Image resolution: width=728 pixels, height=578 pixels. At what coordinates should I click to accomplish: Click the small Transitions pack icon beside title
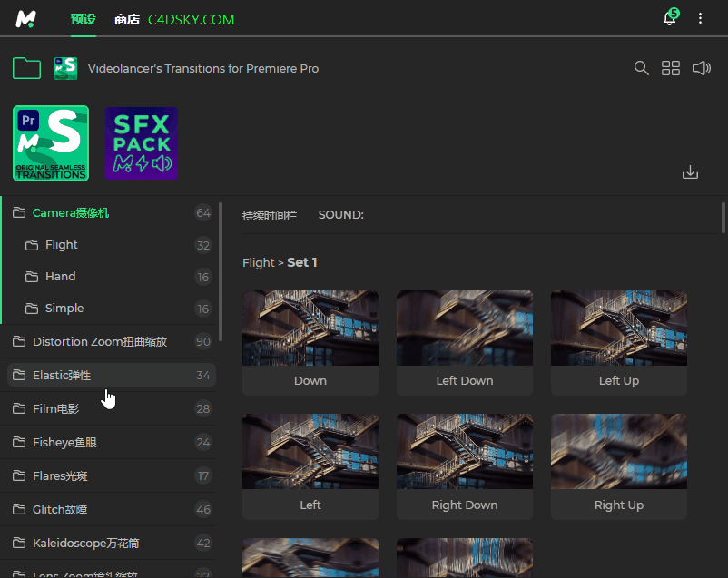(65, 68)
